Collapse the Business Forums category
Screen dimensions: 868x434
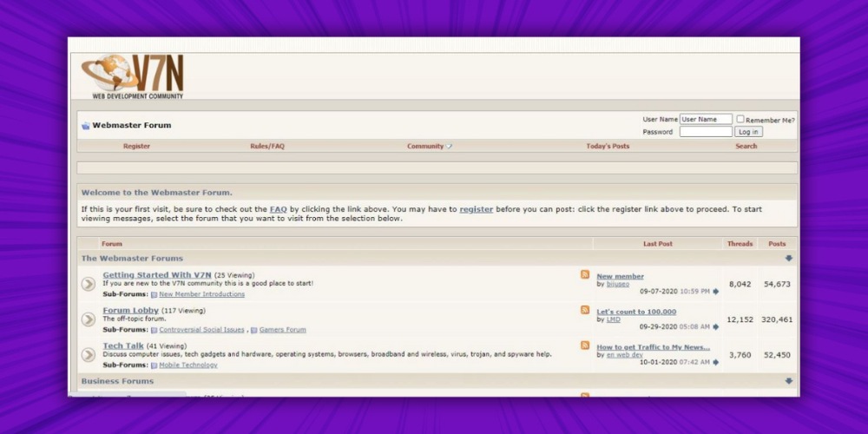coord(788,381)
